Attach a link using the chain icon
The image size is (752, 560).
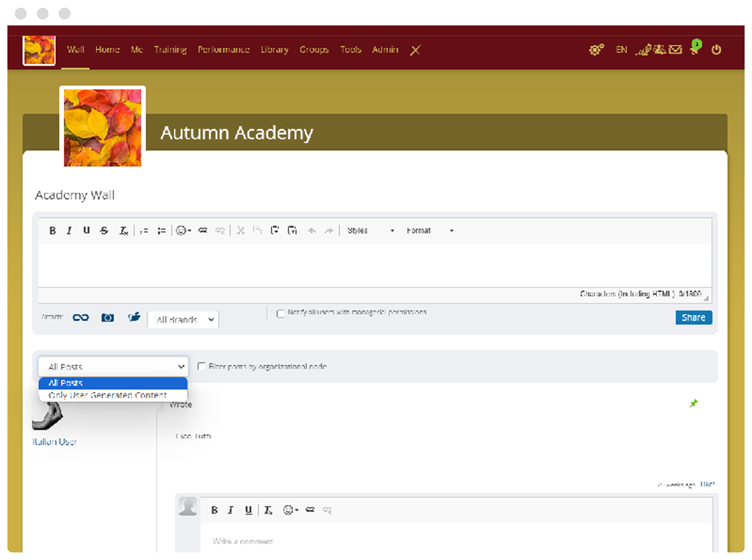click(x=81, y=318)
